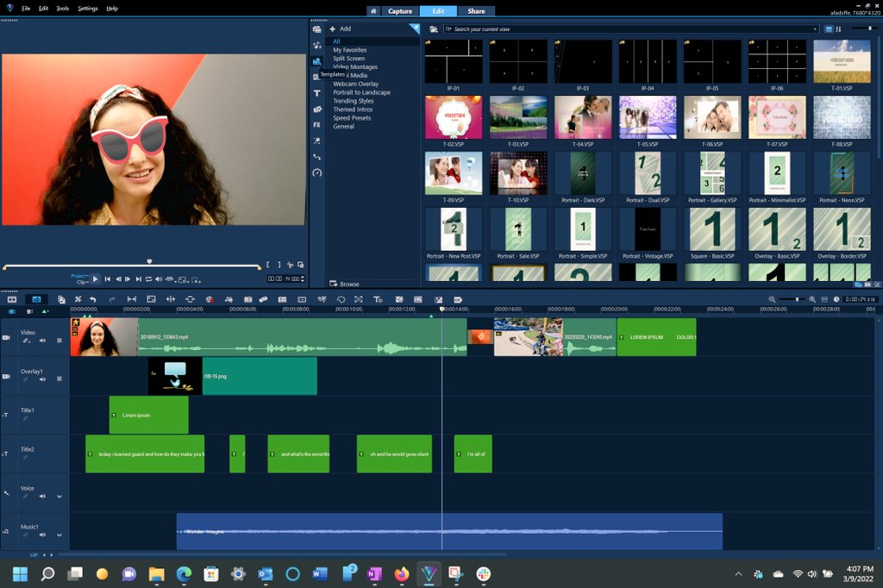883x588 pixels.
Task: Toggle ripple editing on Video track
Action: (26, 341)
